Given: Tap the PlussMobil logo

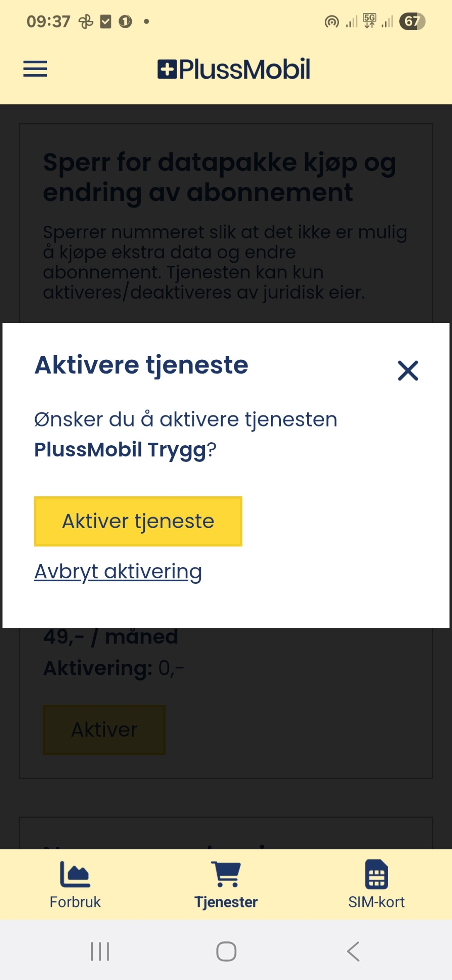Looking at the screenshot, I should point(233,69).
